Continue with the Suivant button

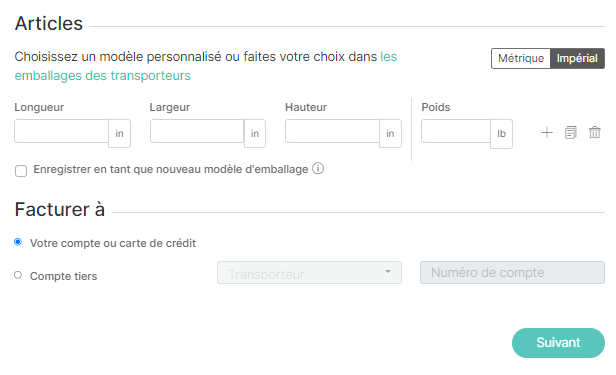coord(558,343)
